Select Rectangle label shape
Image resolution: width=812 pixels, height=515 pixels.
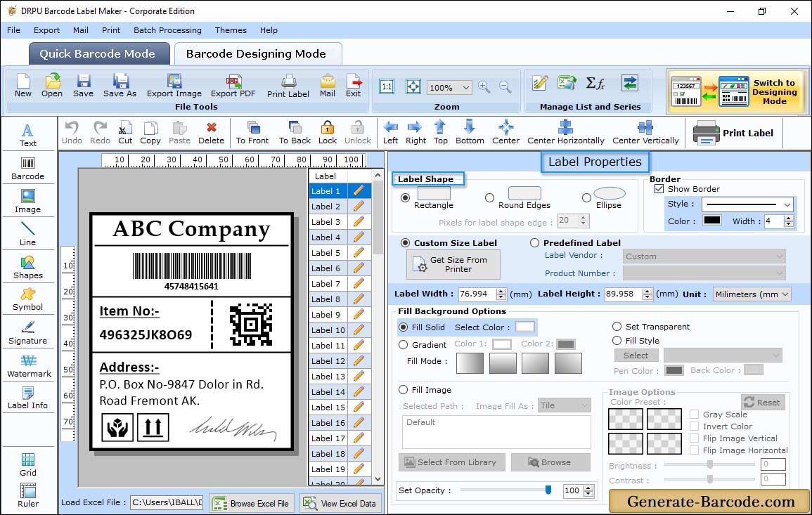point(405,197)
